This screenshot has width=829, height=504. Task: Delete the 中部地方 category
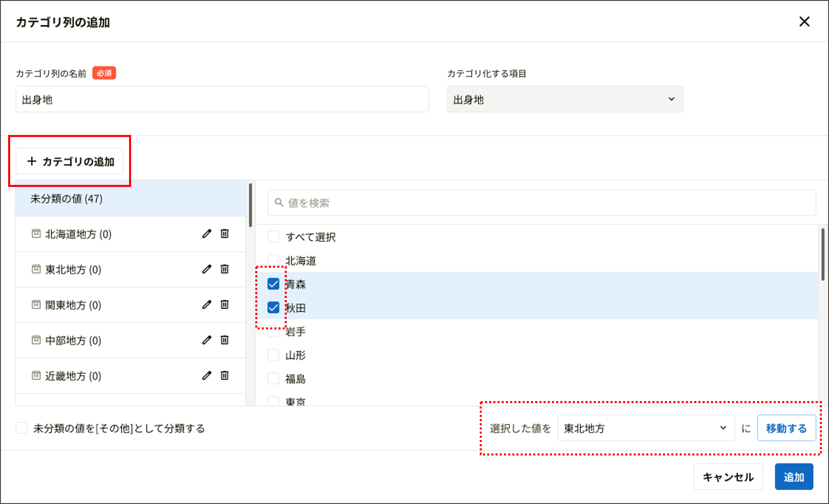click(x=225, y=340)
